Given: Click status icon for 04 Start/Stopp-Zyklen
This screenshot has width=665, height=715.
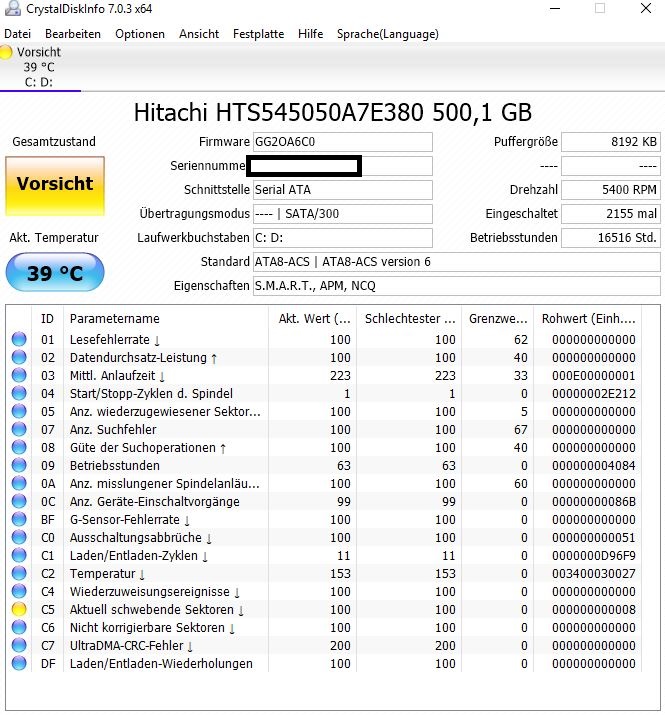Looking at the screenshot, I should point(19,393).
